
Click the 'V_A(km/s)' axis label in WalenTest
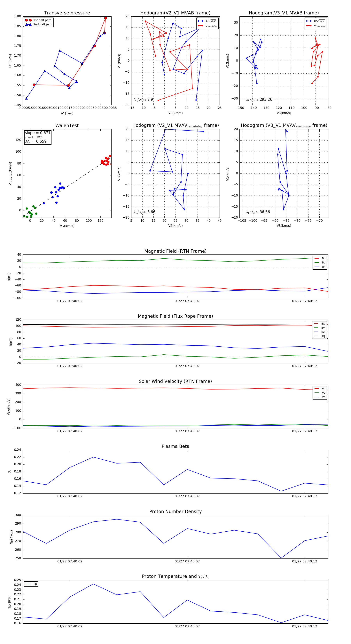[67, 226]
